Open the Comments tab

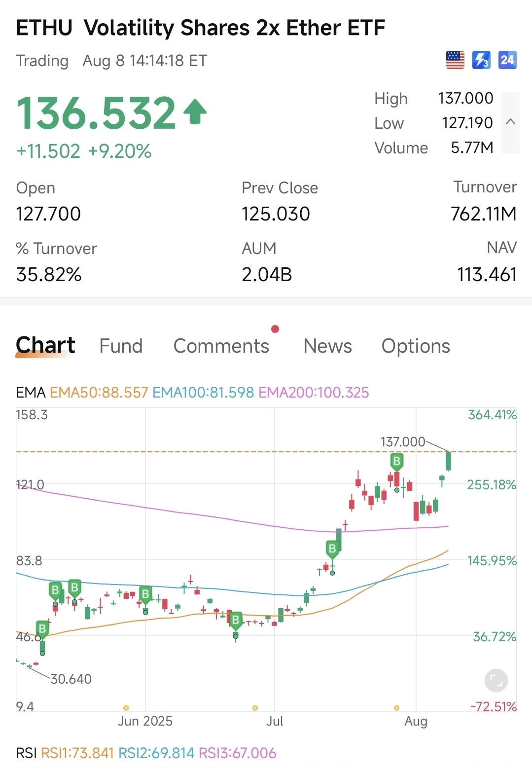pyautogui.click(x=221, y=346)
